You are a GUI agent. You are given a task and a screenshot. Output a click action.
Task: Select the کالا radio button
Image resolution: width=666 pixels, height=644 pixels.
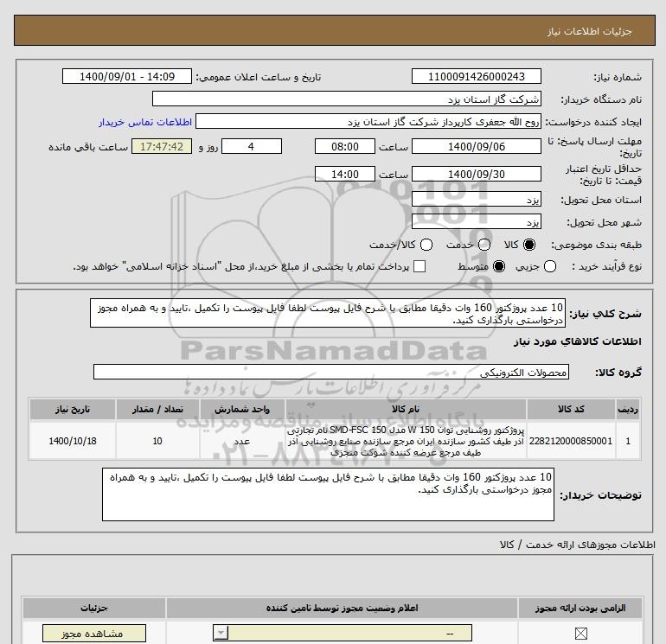tap(529, 245)
